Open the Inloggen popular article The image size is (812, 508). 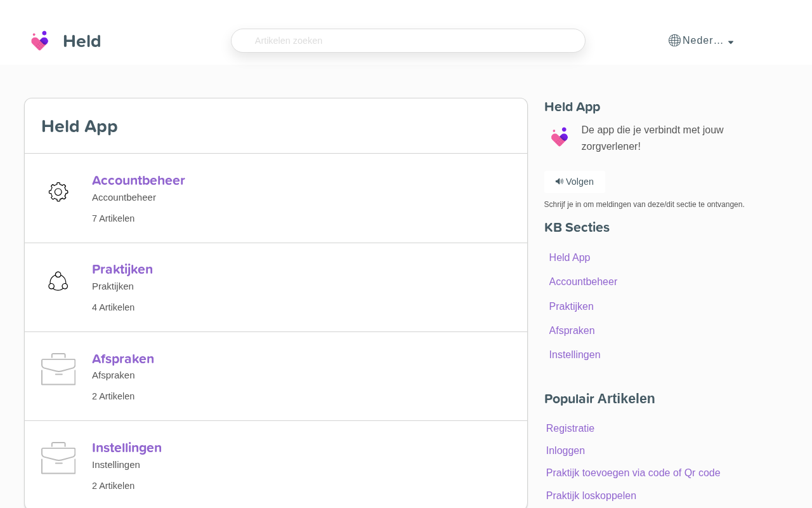tap(565, 450)
